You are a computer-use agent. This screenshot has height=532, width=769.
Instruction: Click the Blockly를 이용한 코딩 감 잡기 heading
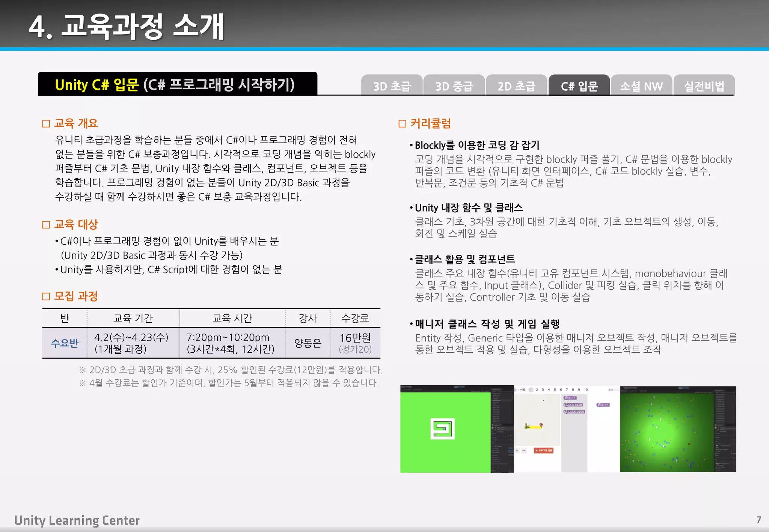477,145
